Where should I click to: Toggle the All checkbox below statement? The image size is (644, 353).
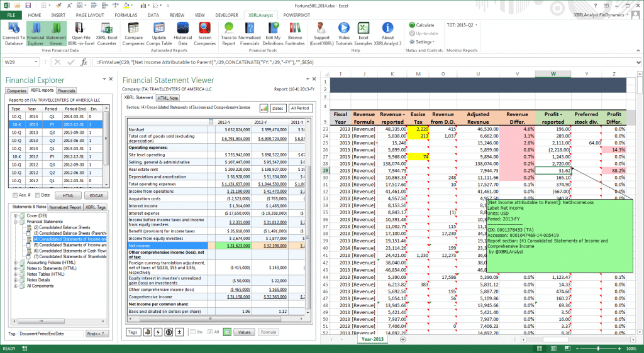pos(210,332)
